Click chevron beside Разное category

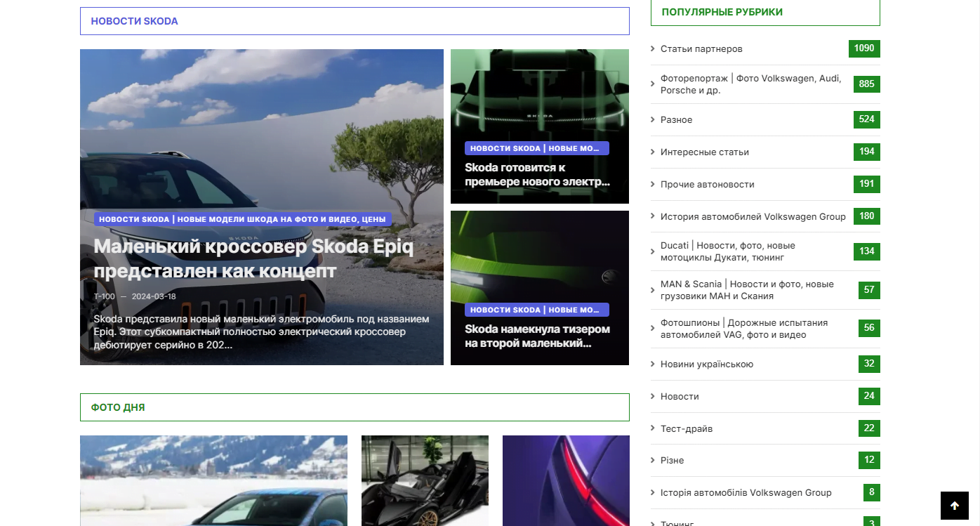pyautogui.click(x=653, y=120)
